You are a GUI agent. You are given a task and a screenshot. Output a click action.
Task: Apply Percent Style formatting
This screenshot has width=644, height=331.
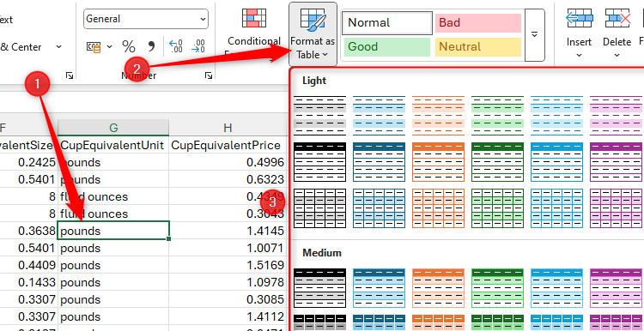pyautogui.click(x=129, y=47)
